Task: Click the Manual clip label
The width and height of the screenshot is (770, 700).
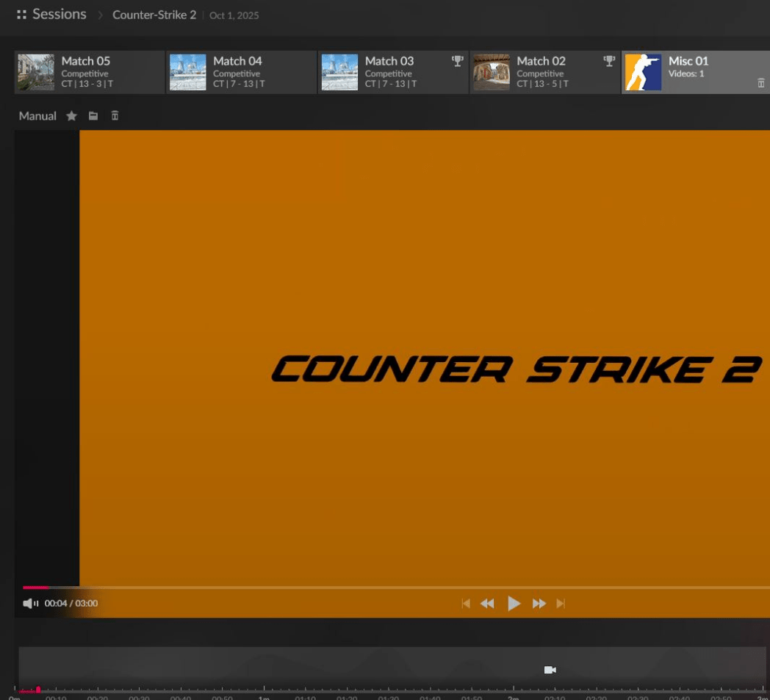Action: click(37, 116)
